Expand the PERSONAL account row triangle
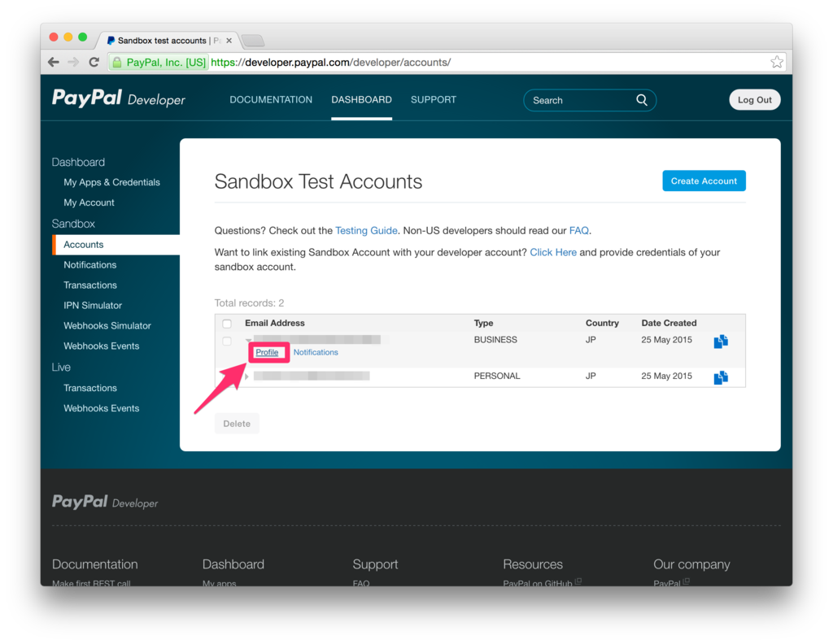The width and height of the screenshot is (833, 644). tap(246, 376)
